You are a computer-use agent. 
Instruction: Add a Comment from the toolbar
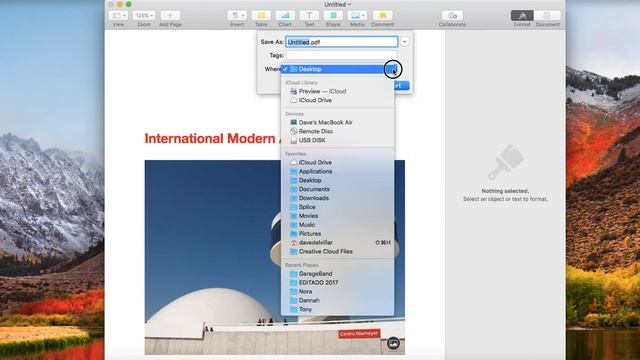[382, 16]
